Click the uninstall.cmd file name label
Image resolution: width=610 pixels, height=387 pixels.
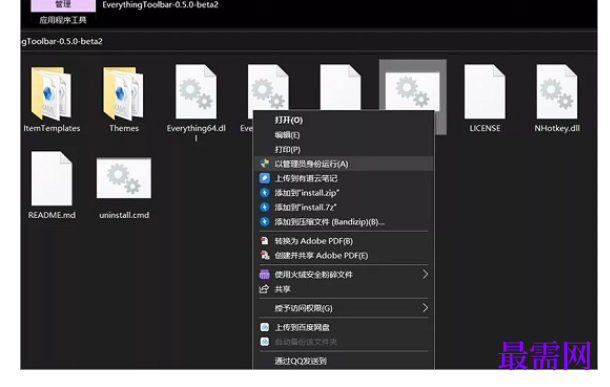tap(124, 215)
